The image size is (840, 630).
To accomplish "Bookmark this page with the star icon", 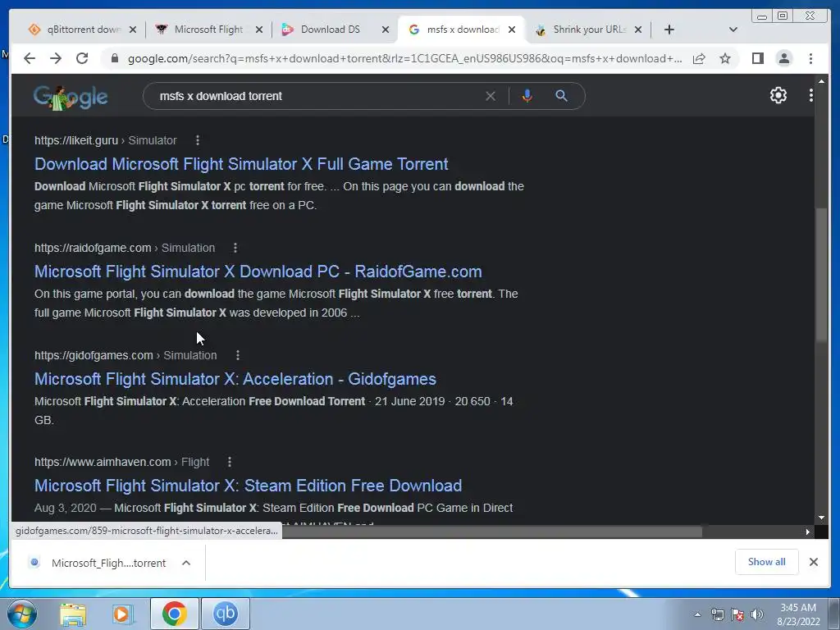I will 725,58.
